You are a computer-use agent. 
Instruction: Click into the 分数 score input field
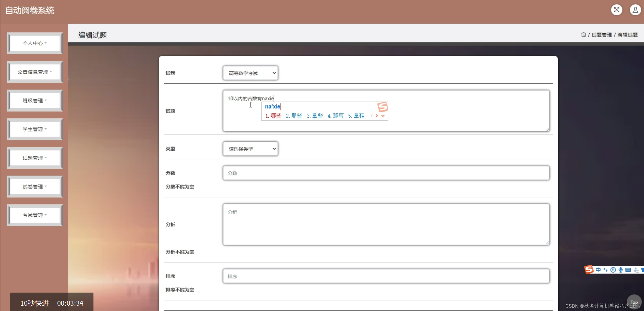(x=386, y=173)
